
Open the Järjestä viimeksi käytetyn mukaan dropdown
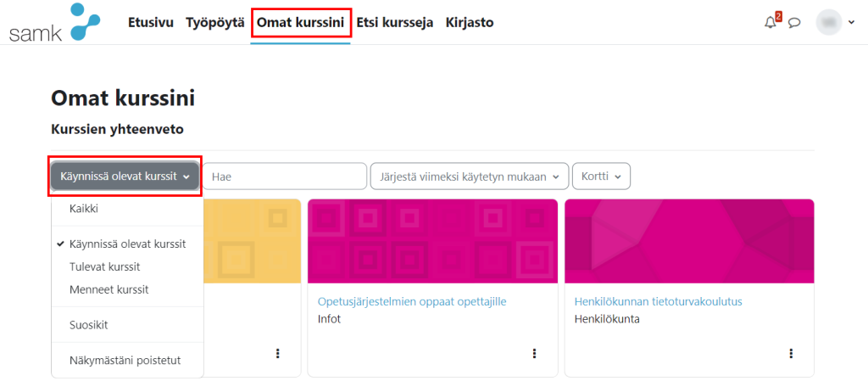(x=470, y=176)
